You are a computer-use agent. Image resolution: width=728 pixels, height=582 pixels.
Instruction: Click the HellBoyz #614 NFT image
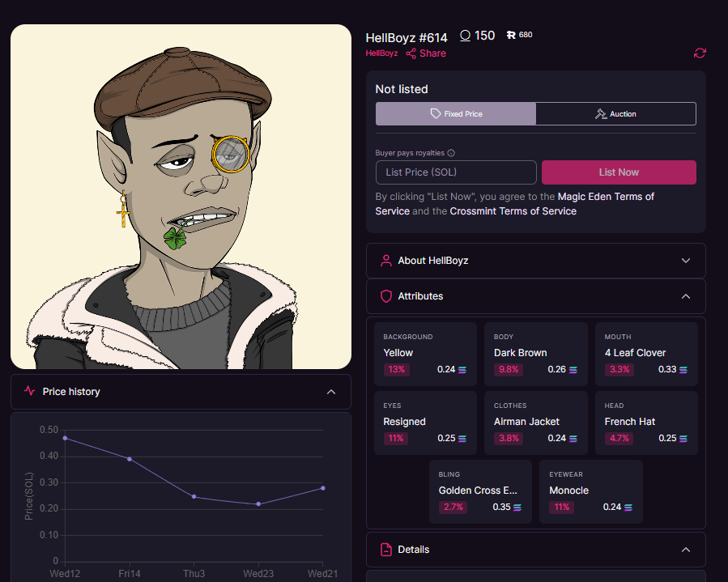181,197
